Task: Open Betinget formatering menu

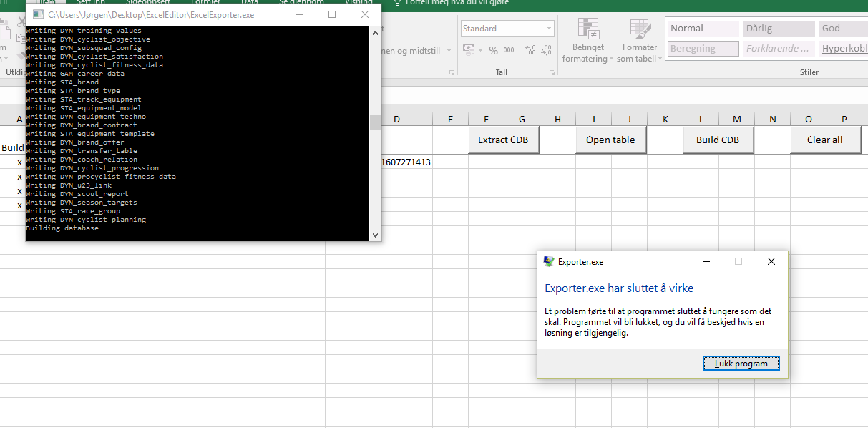Action: coord(587,42)
